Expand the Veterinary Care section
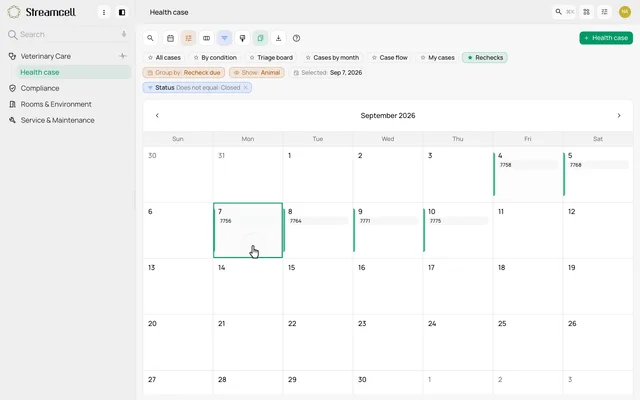Image resolution: width=640 pixels, height=400 pixels. click(x=45, y=56)
